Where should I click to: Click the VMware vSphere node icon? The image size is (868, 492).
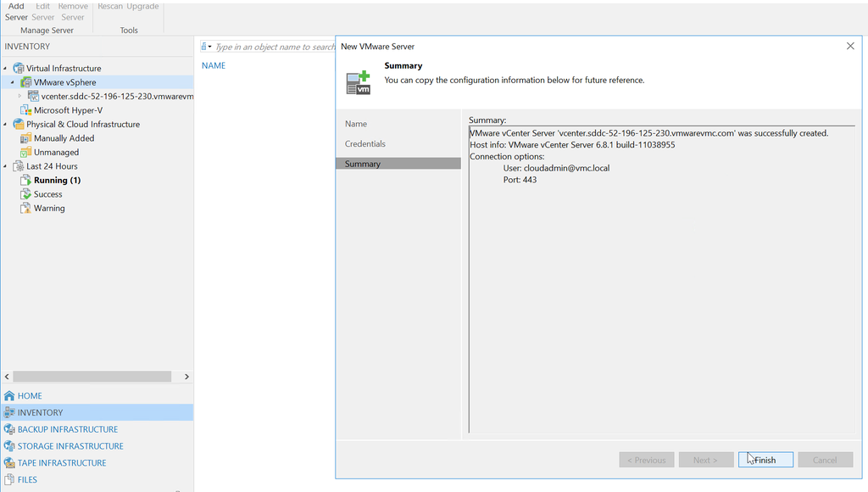(x=26, y=82)
